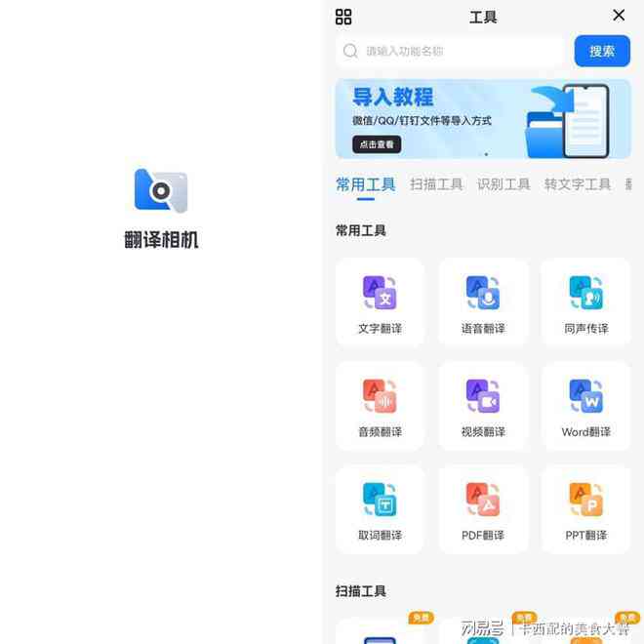Click the 微信/QQ/钉钉文件等导入方式 banner text
The image size is (644, 644).
pos(422,120)
